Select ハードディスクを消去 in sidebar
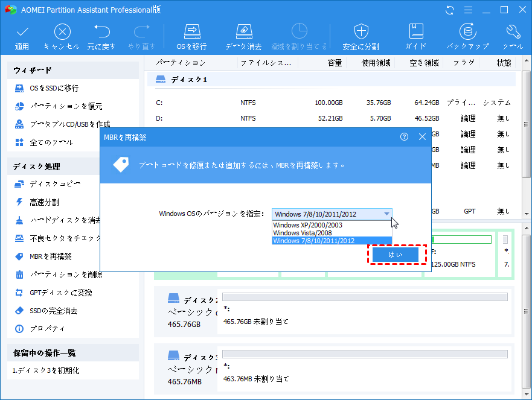This screenshot has width=532, height=400. tap(57, 220)
